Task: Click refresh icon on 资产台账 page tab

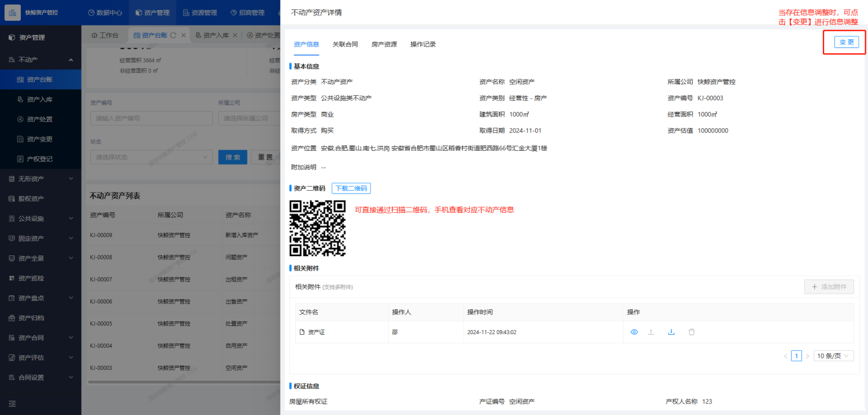Action: tap(173, 35)
